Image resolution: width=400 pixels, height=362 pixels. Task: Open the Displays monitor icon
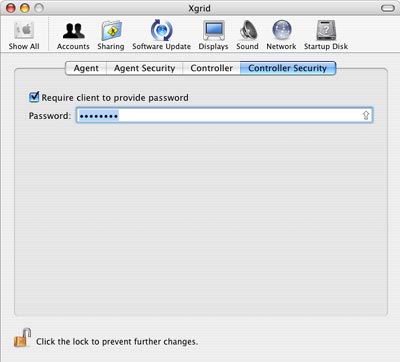click(x=214, y=31)
